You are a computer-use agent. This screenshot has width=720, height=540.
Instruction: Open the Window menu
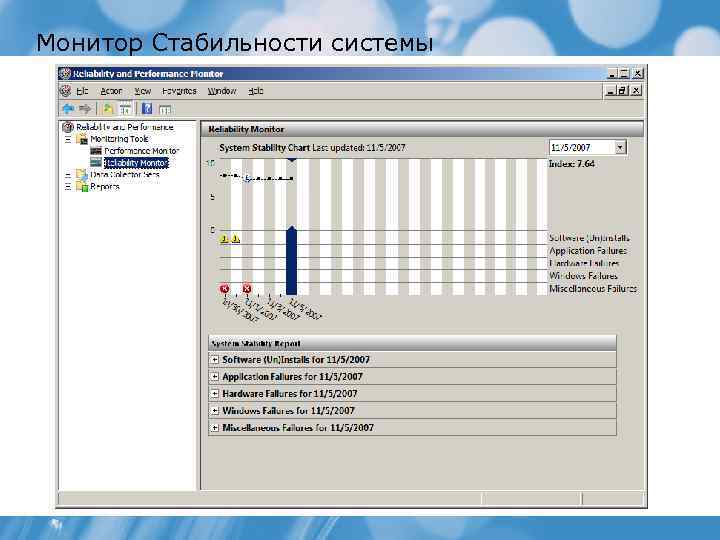[222, 91]
